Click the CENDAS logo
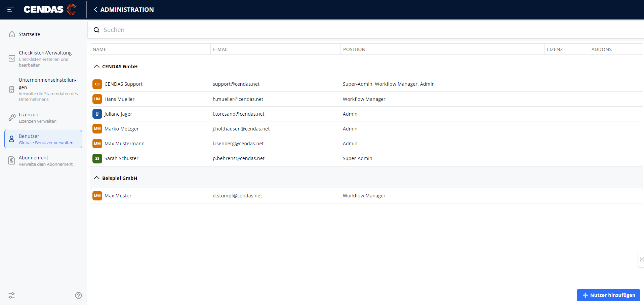 (50, 9)
